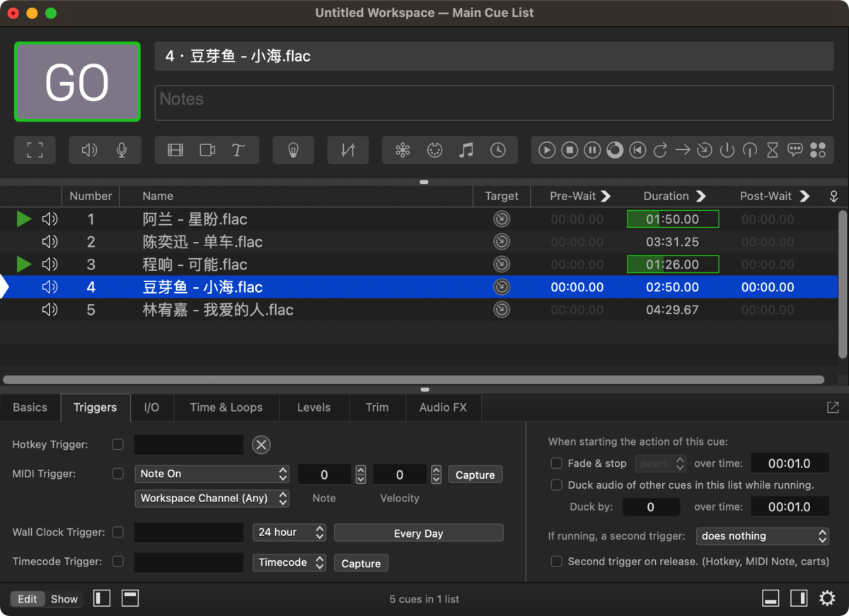Click the horizontal scrollbar under the cue list
849x616 pixels.
coord(414,380)
